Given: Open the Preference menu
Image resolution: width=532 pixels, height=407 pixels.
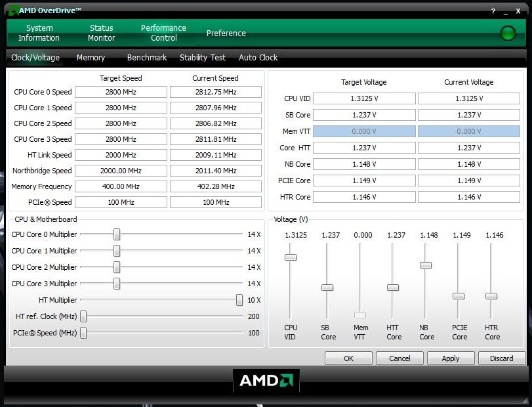Looking at the screenshot, I should pos(226,33).
